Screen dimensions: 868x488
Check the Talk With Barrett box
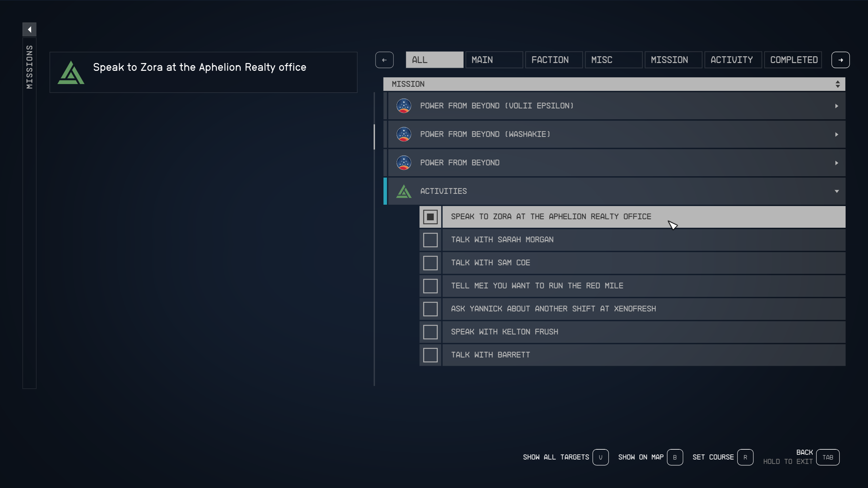[x=430, y=355]
